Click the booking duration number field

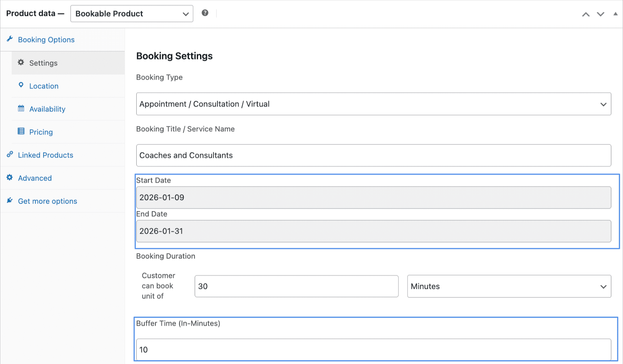point(296,286)
